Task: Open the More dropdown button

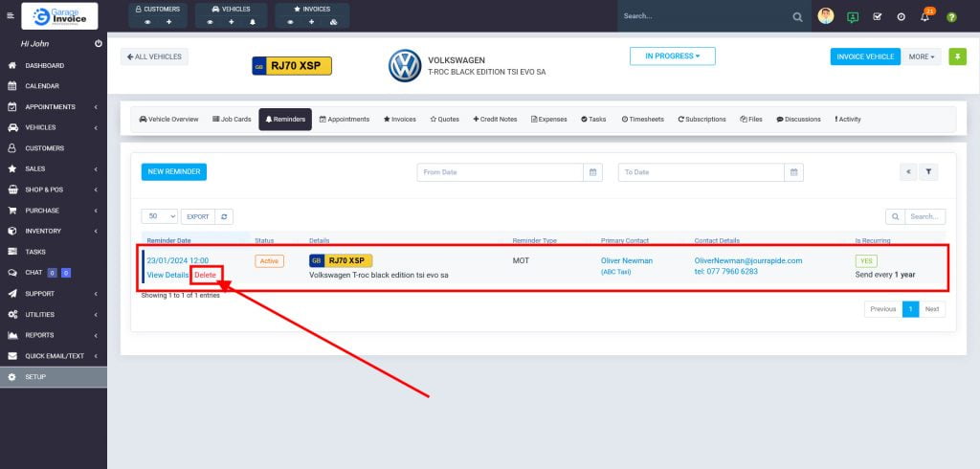Action: tap(922, 56)
